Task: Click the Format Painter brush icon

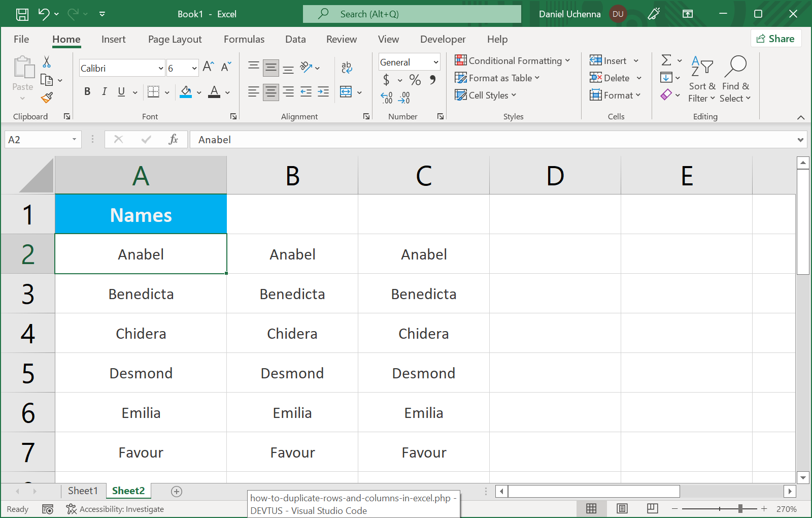Action: coord(47,98)
